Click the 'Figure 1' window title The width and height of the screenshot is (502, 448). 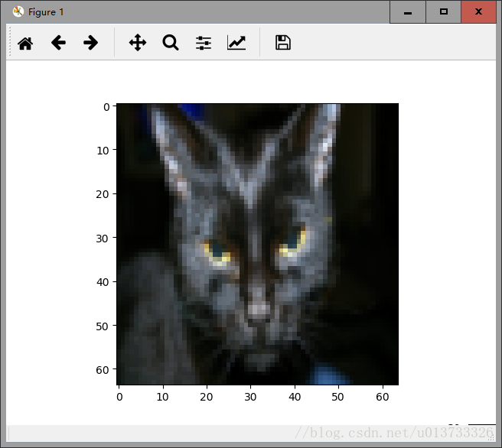[x=46, y=12]
